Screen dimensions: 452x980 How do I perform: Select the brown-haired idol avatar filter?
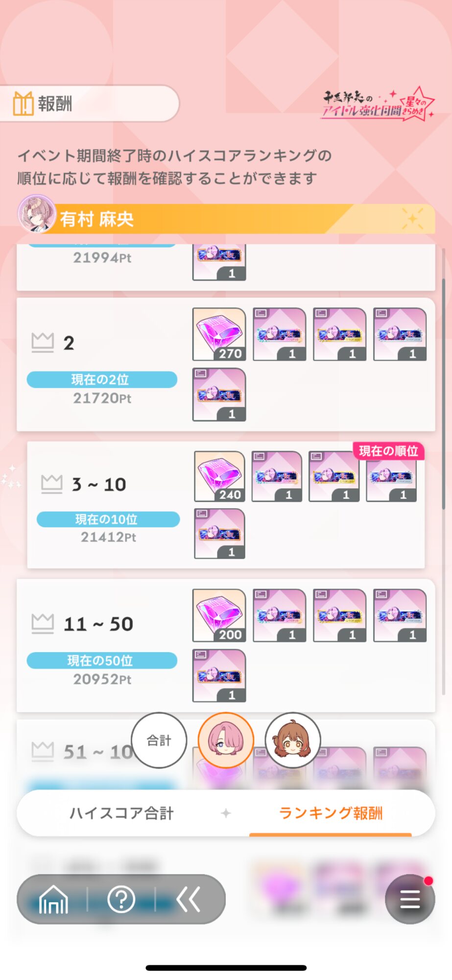[x=293, y=740]
